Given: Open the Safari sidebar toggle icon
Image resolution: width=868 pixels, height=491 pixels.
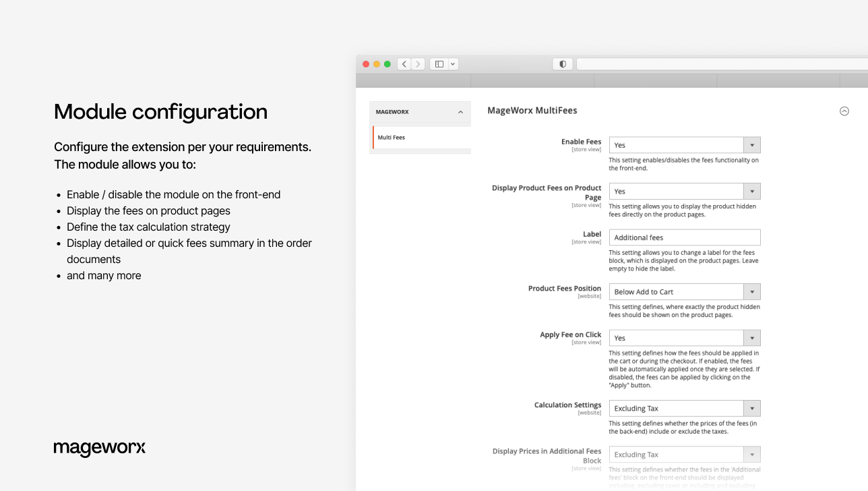Looking at the screenshot, I should 439,63.
